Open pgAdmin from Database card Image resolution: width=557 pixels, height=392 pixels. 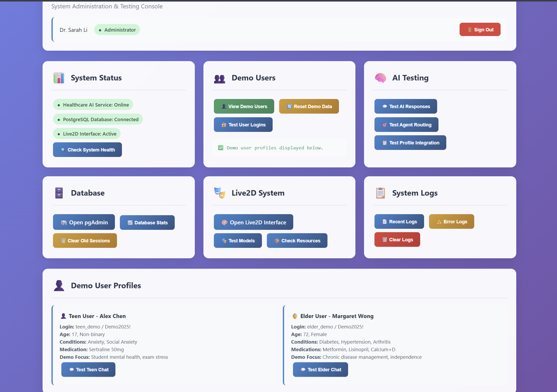pyautogui.click(x=84, y=222)
